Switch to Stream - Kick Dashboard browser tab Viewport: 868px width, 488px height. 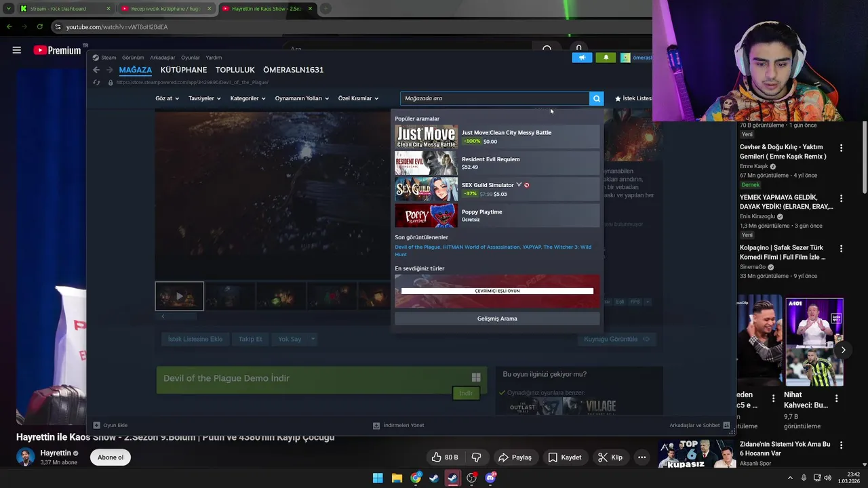pyautogui.click(x=65, y=9)
